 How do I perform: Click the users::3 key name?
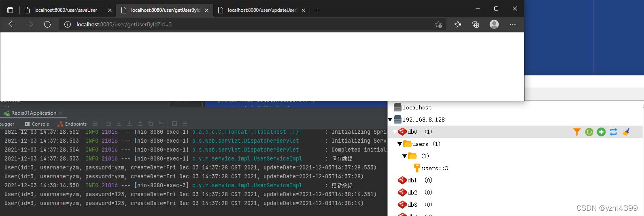tap(435, 168)
